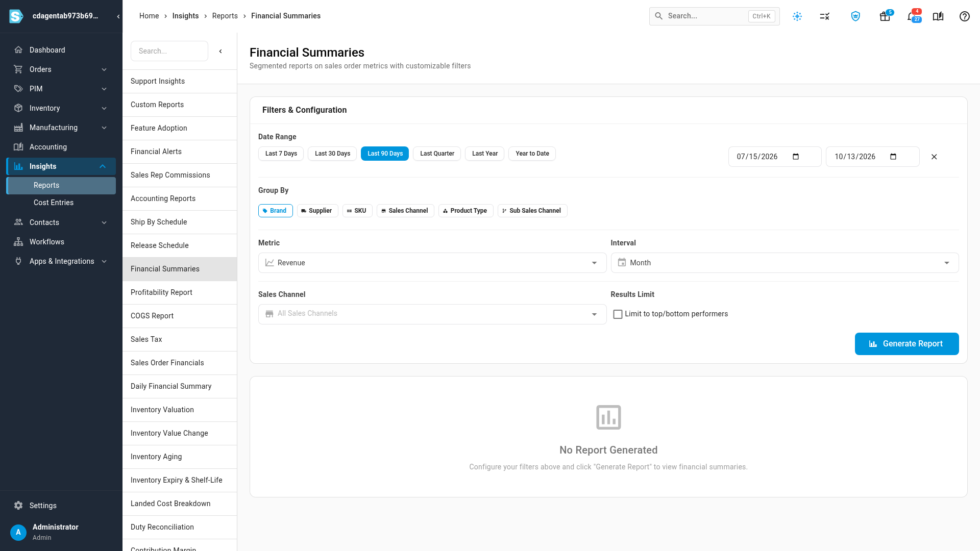The height and width of the screenshot is (551, 980).
Task: Click the shield icon in the header
Action: [856, 16]
